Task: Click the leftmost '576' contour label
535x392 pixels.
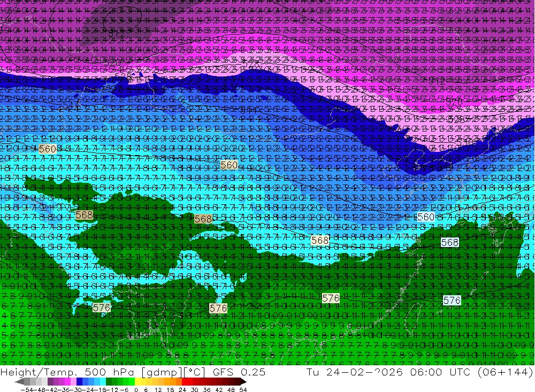Action: (x=102, y=308)
